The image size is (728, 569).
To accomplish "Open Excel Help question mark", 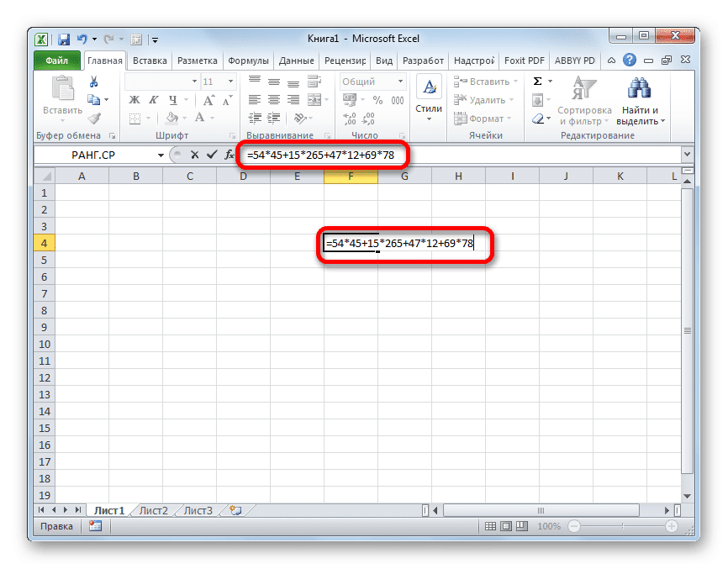I will [x=630, y=60].
